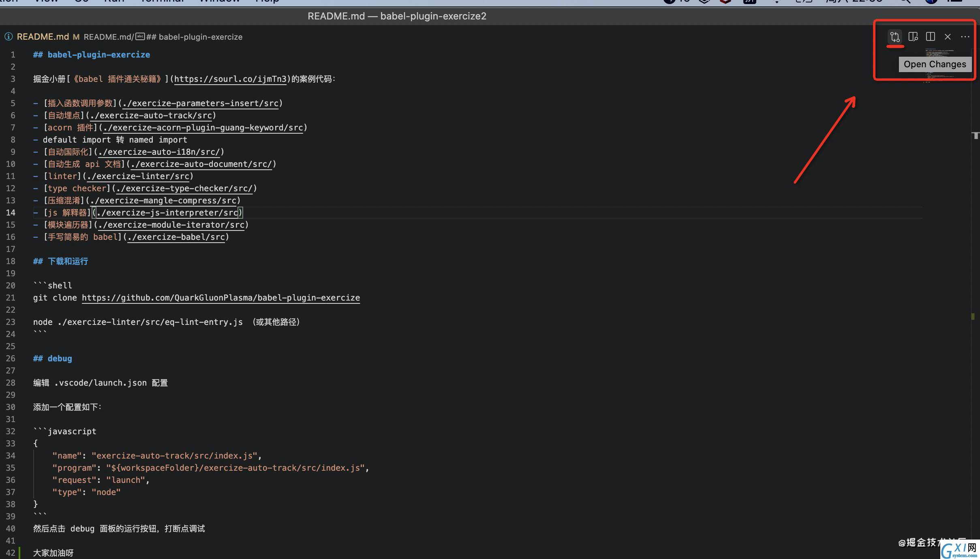Open the ./exercize-module-iterator/src link

tap(171, 225)
